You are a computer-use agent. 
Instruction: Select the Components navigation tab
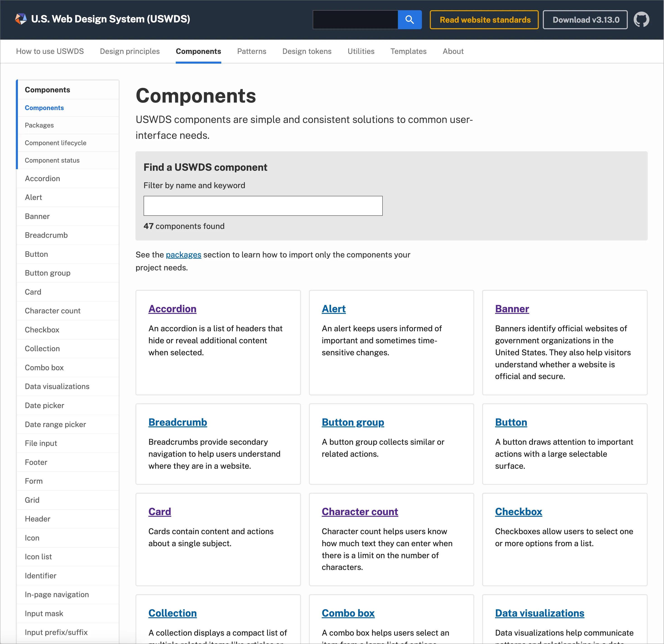click(x=198, y=51)
